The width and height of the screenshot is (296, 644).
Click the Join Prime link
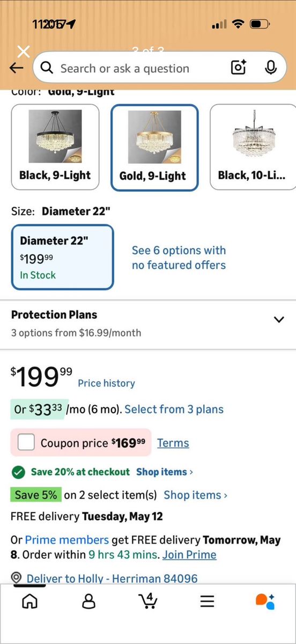click(189, 554)
